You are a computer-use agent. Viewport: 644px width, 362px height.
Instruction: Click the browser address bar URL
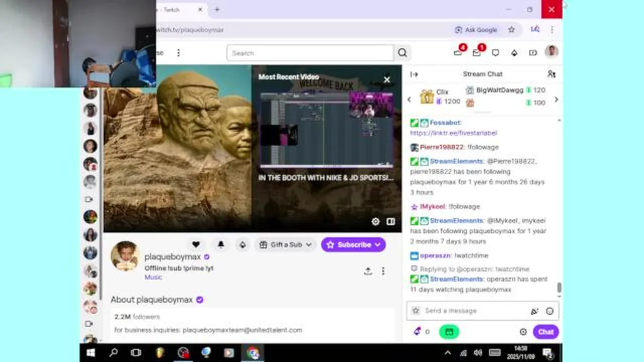(x=190, y=30)
